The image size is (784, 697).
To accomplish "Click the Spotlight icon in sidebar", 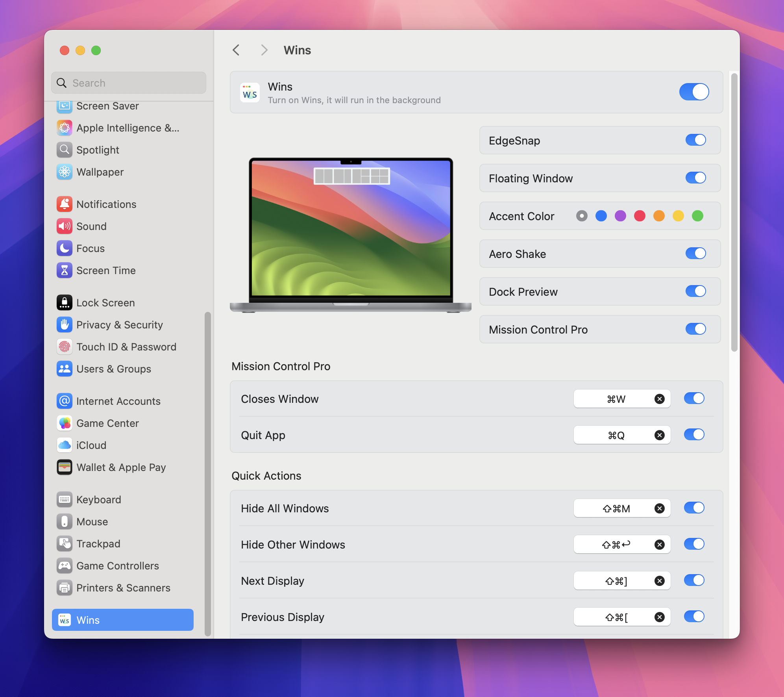I will point(65,149).
